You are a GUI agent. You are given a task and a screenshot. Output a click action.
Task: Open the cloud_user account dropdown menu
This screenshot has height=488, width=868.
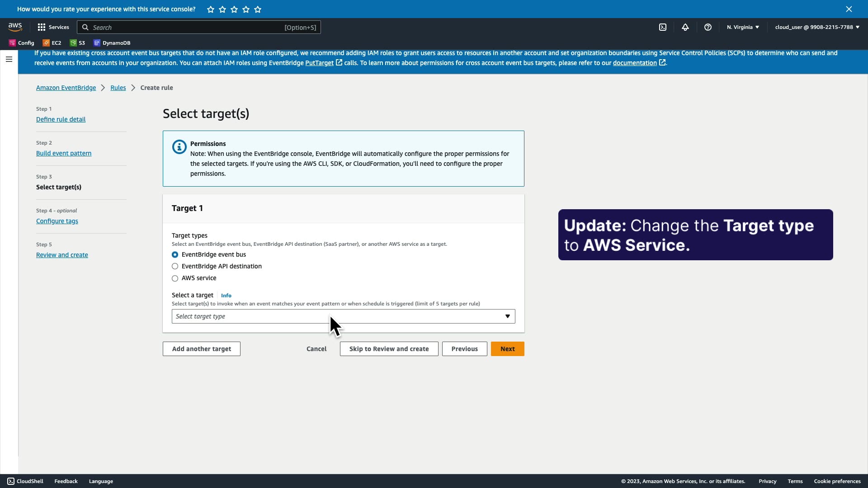point(817,27)
